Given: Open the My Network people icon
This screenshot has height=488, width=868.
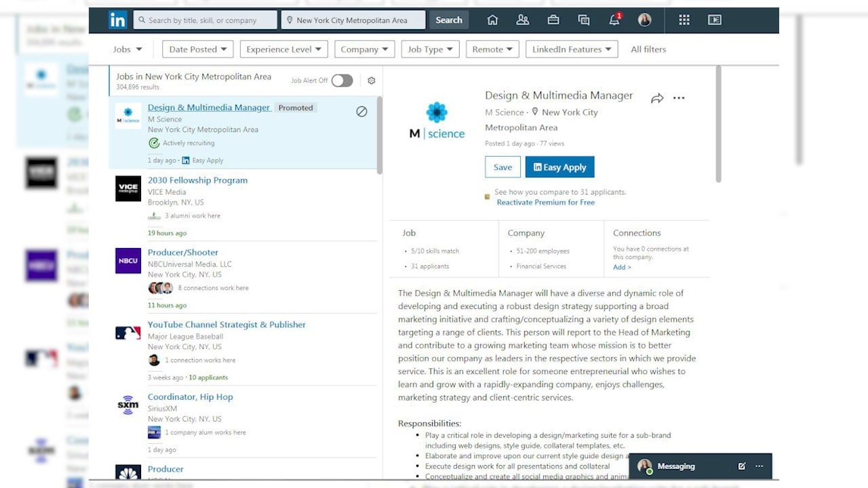Looking at the screenshot, I should (x=523, y=20).
